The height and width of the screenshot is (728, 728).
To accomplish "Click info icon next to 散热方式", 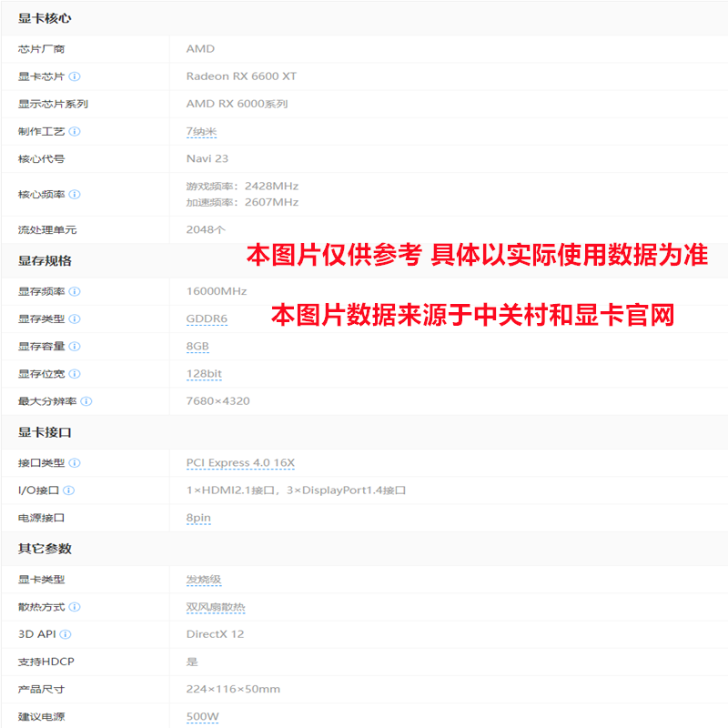I will coord(75,607).
